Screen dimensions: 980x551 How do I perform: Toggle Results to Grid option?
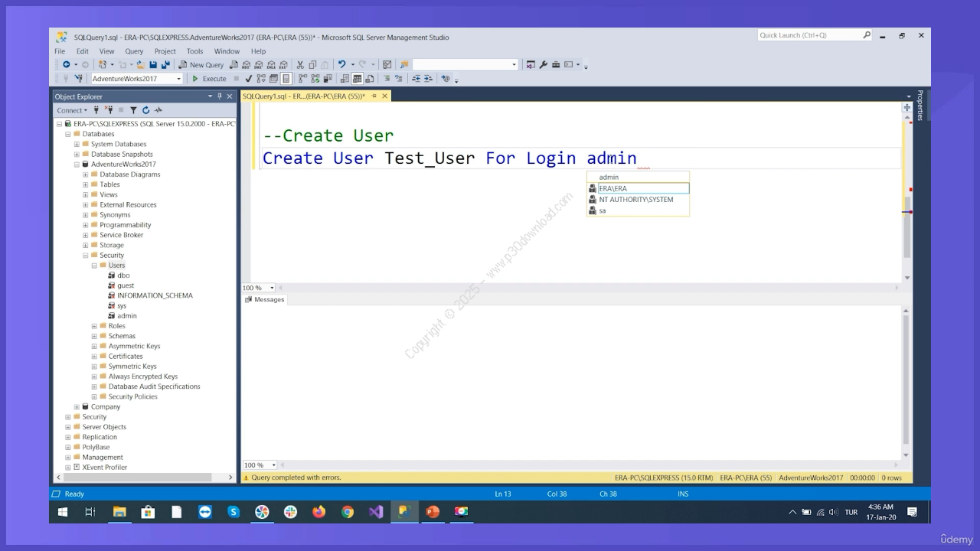(x=357, y=79)
